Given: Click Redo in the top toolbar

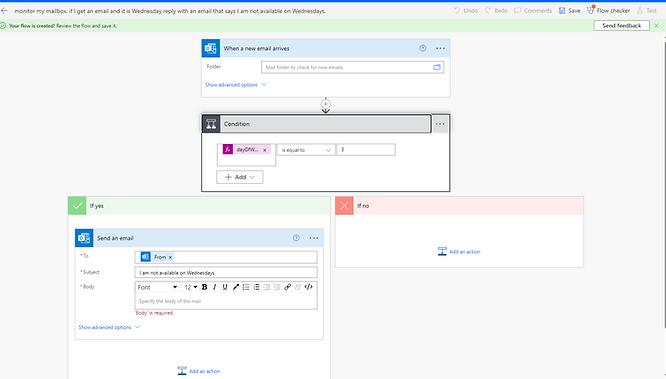Looking at the screenshot, I should click(x=496, y=11).
